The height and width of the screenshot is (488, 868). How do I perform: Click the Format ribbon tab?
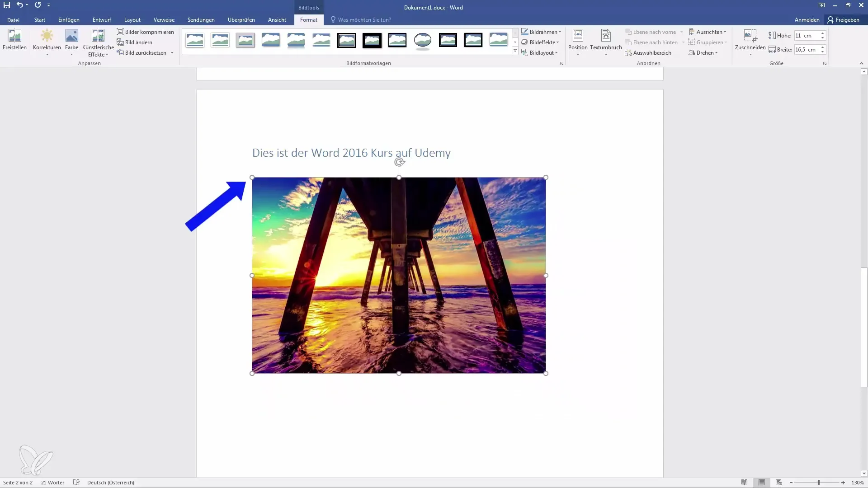coord(308,20)
